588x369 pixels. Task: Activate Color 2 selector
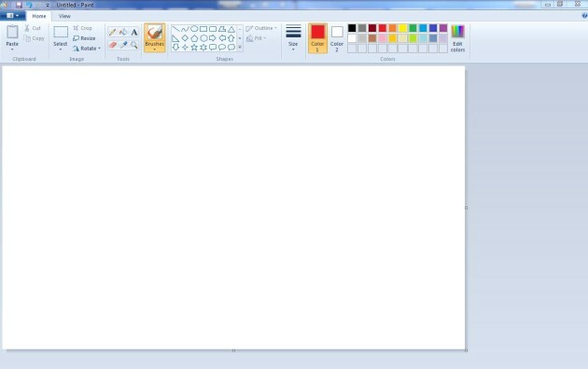337,38
